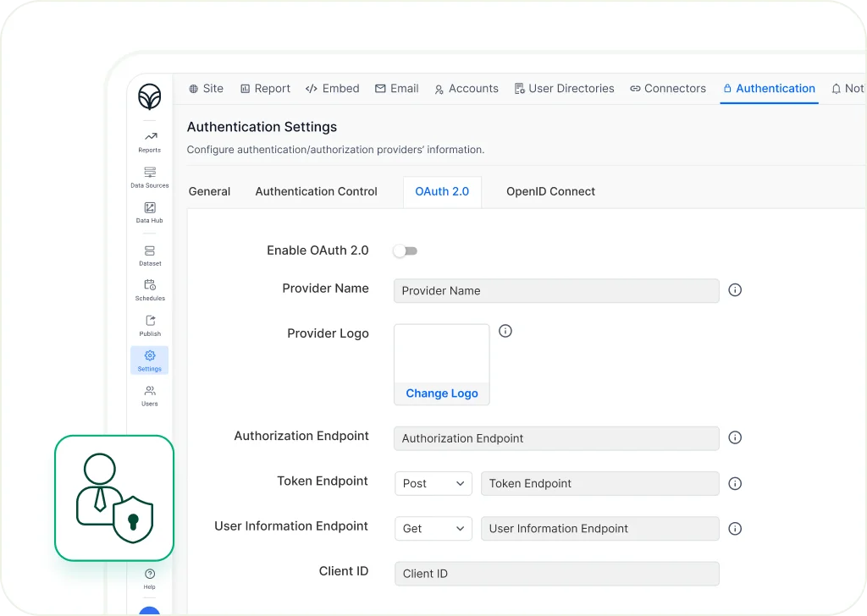Click the info icon beside Token Endpoint
867x616 pixels.
tap(735, 483)
